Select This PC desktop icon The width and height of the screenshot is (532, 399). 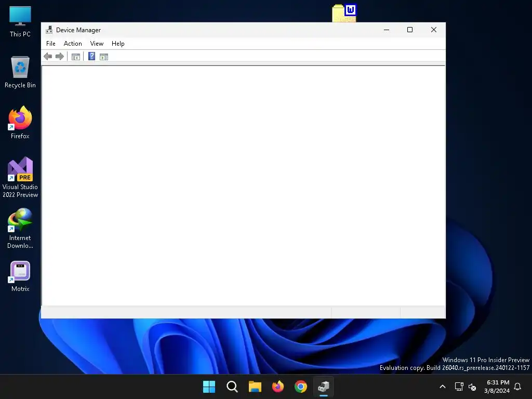click(x=20, y=21)
